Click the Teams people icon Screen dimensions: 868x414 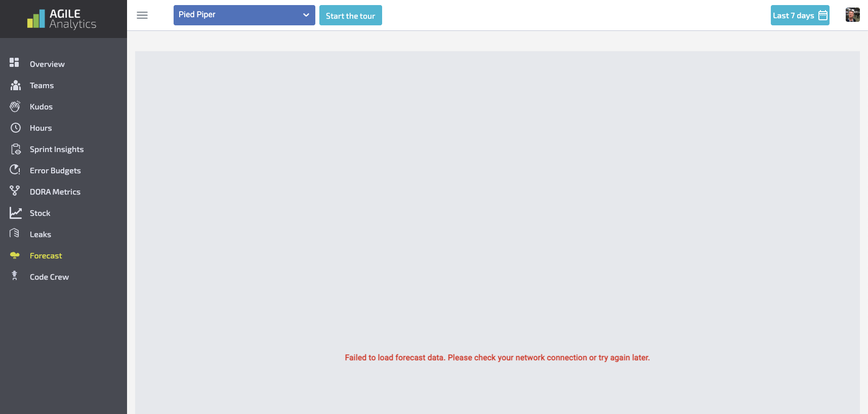click(15, 85)
